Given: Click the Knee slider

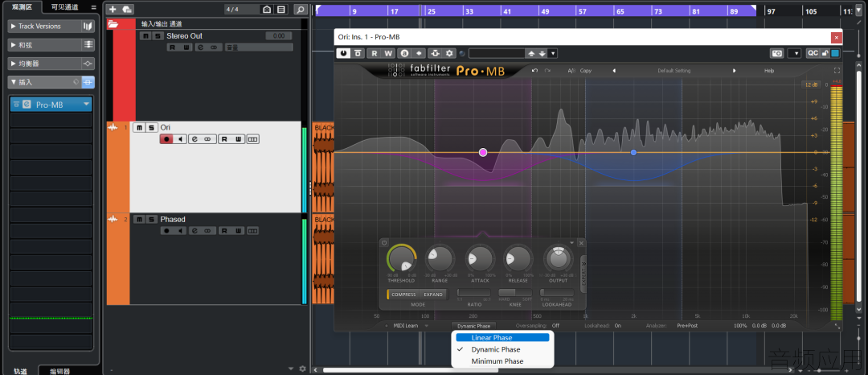Looking at the screenshot, I should click(515, 292).
